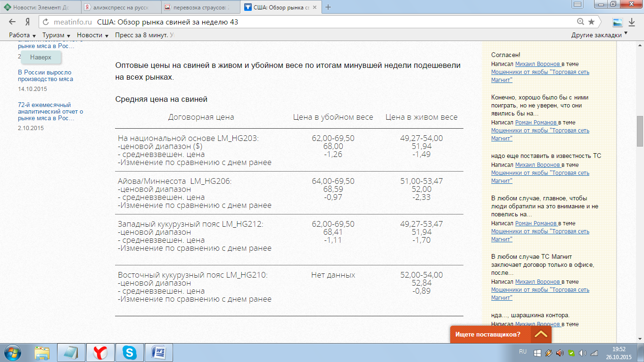Open 'В России выросло производство мяса' link
This screenshot has width=644, height=362.
(x=45, y=76)
